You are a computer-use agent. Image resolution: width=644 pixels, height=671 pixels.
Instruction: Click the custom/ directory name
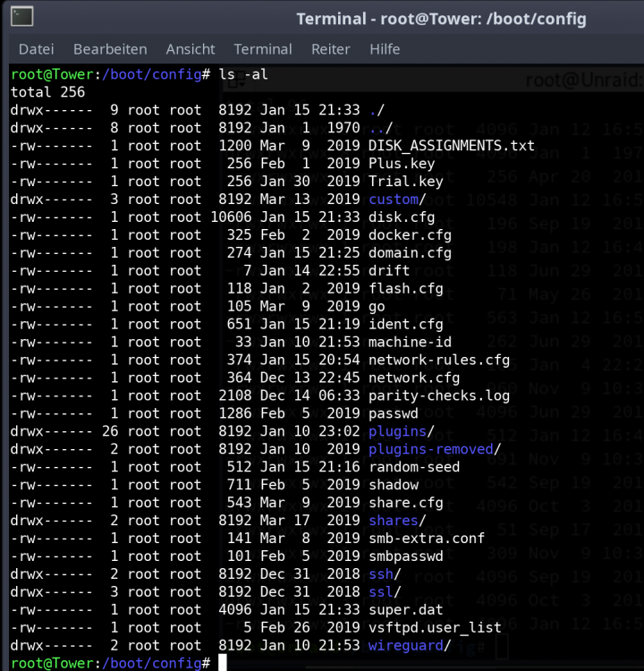click(x=397, y=200)
